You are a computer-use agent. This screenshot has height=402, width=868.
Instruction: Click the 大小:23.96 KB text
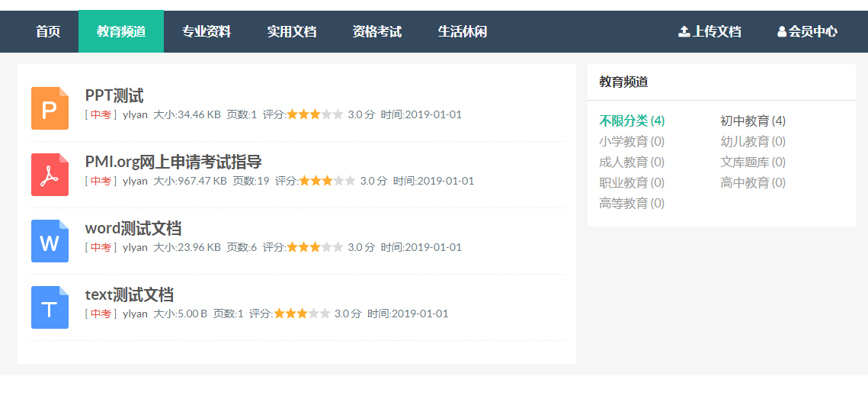[x=187, y=247]
